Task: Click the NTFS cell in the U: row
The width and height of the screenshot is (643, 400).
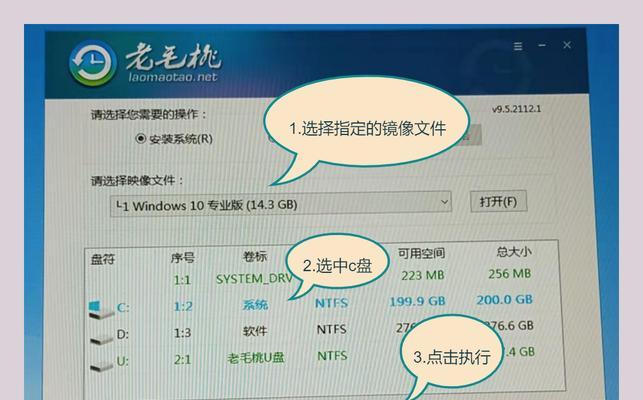Action: tap(332, 356)
